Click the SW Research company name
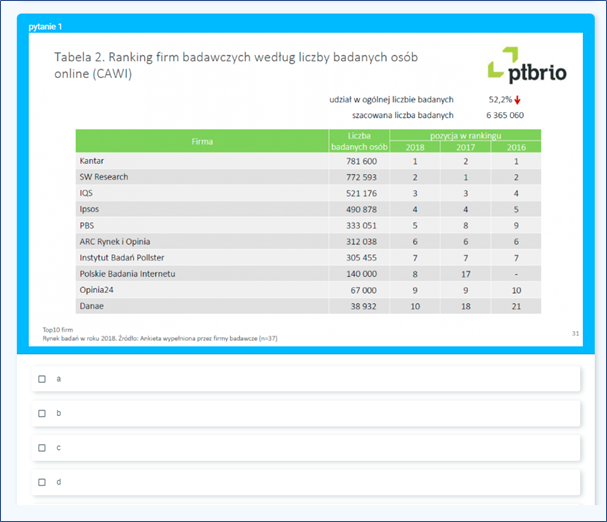607x522 pixels. [x=103, y=177]
